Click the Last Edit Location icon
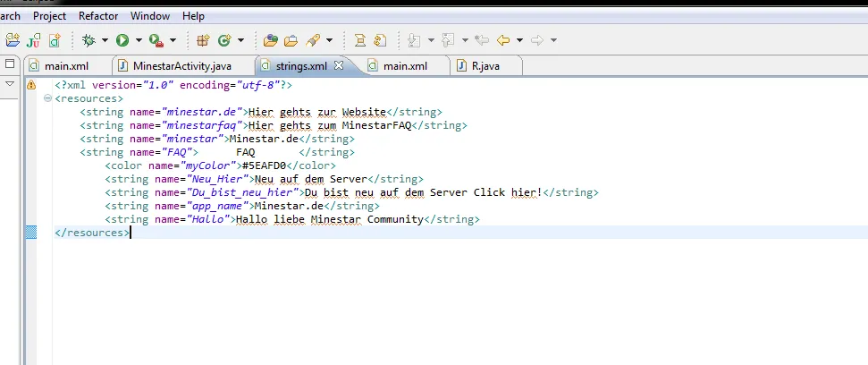This screenshot has height=365, width=868. point(482,40)
